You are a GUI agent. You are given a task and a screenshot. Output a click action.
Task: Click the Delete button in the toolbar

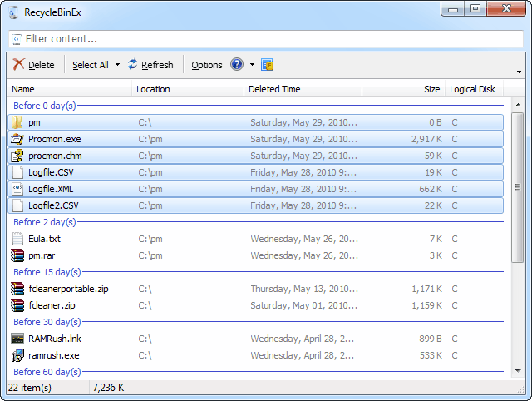tap(34, 65)
